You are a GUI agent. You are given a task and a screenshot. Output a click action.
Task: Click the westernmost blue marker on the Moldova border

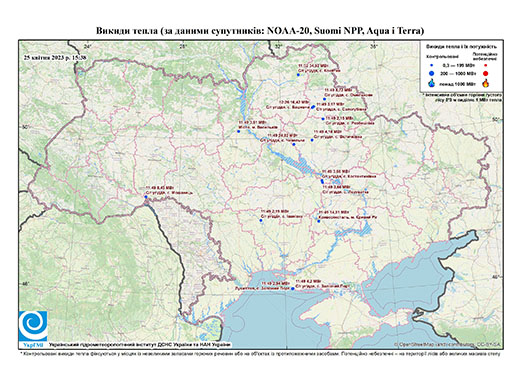(x=146, y=197)
